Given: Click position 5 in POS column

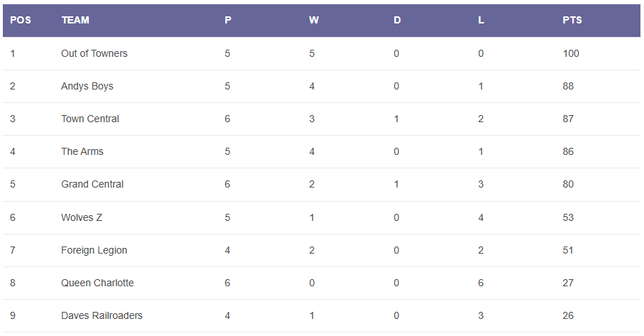Looking at the screenshot, I should pyautogui.click(x=13, y=184).
